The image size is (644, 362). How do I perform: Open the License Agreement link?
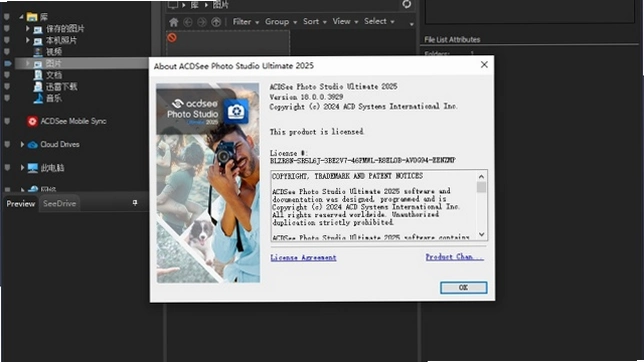click(x=303, y=258)
